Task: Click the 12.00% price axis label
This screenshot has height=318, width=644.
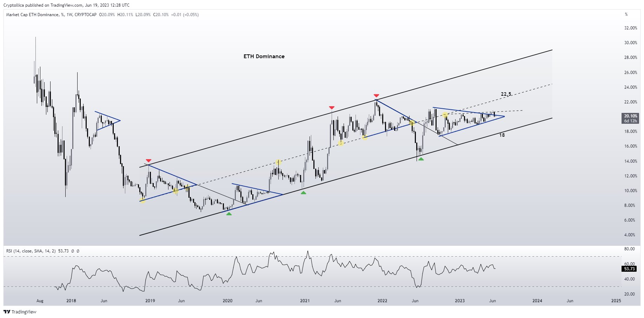Action: click(631, 176)
